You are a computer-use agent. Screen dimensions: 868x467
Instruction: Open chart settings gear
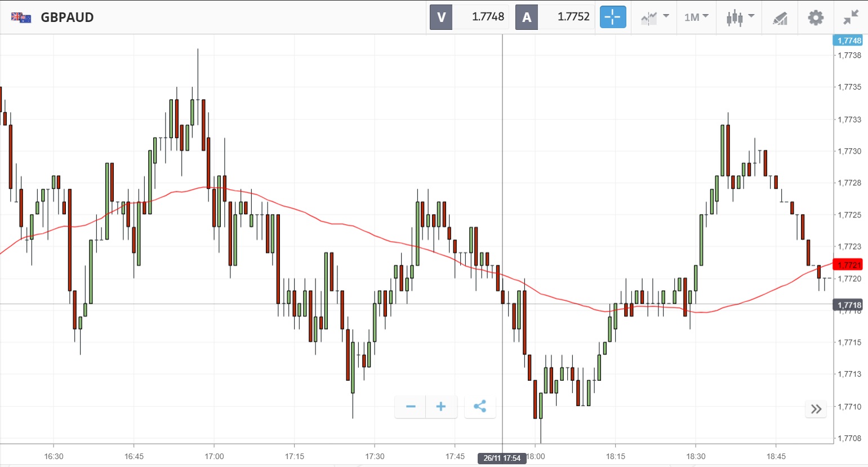tap(815, 17)
